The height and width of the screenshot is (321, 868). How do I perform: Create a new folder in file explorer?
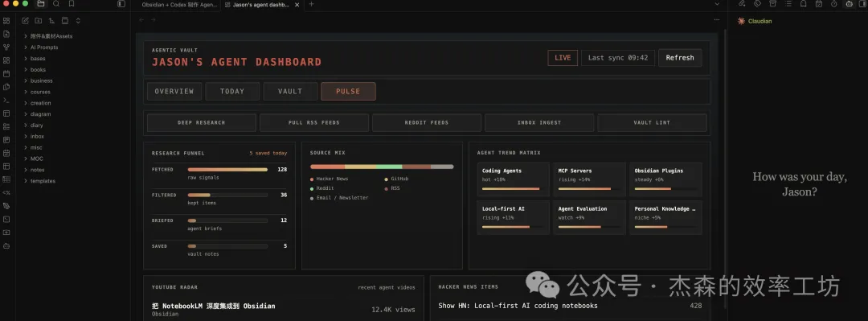coord(39,21)
